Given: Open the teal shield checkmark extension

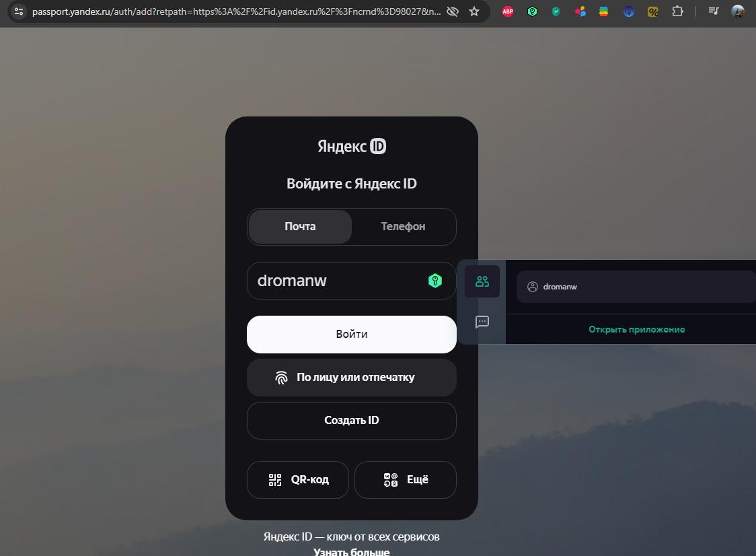Looking at the screenshot, I should (556, 11).
